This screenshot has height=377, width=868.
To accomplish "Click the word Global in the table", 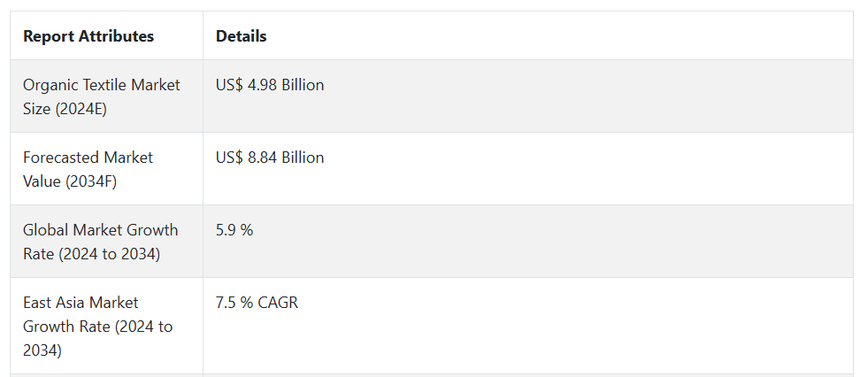I will click(x=45, y=230).
